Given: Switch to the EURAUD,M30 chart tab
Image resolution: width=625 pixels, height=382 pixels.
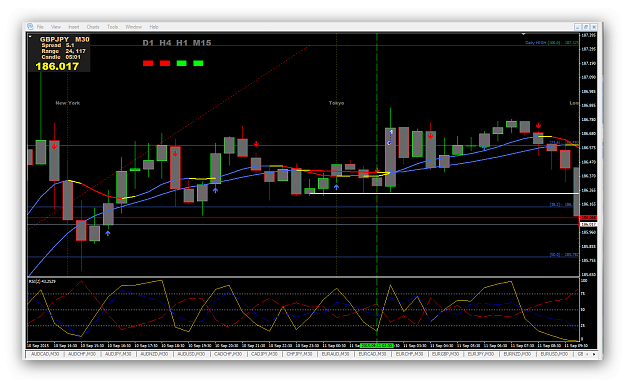Looking at the screenshot, I should 335,354.
